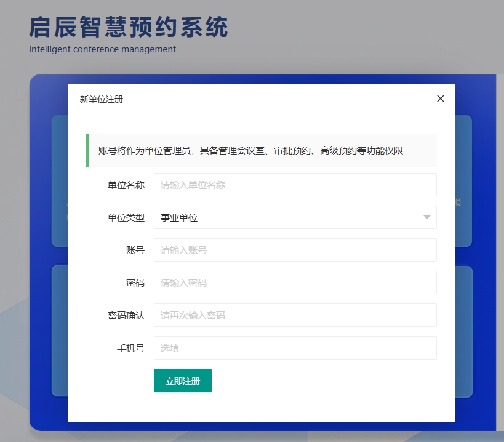Close the 新单位注册 dialog
504x442 pixels.
pos(440,98)
